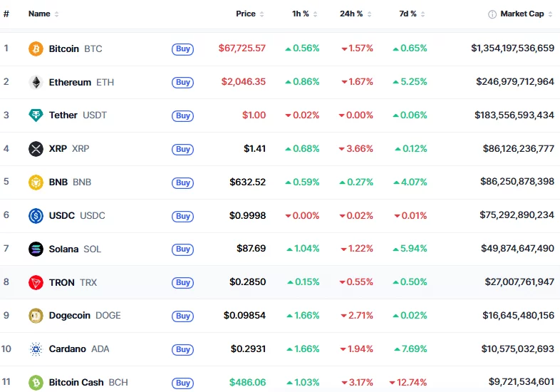Click the Dogecoin logo icon

point(36,316)
